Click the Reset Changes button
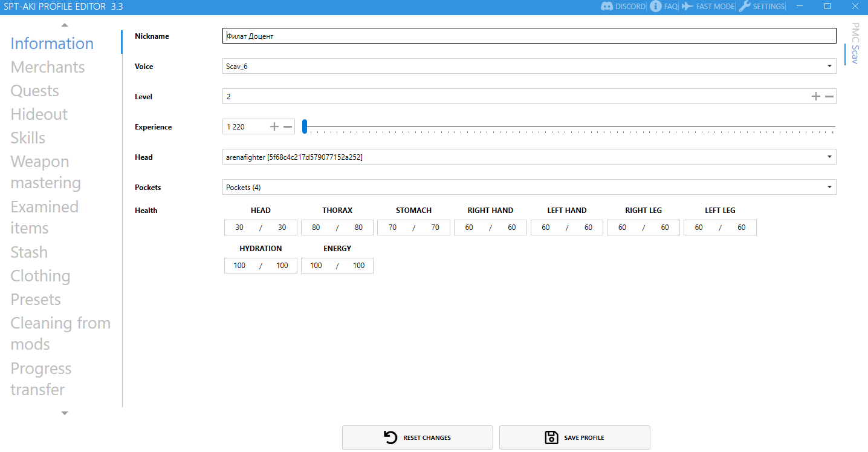Image resolution: width=868 pixels, height=452 pixels. (418, 437)
